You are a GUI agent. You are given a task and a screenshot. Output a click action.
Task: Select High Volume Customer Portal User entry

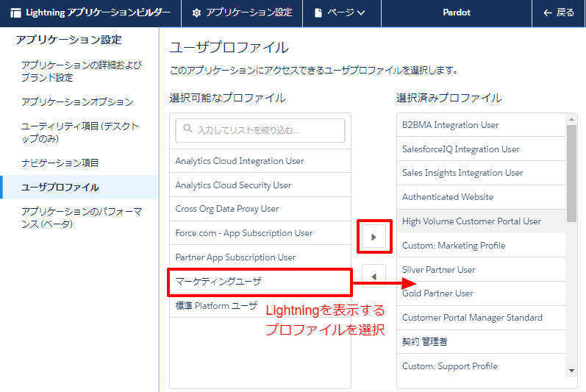coord(481,221)
